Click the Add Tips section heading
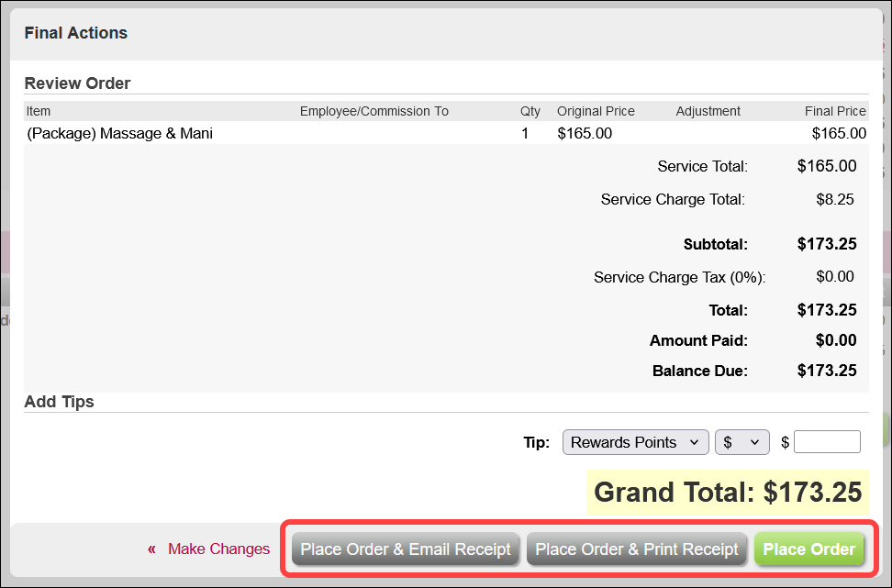This screenshot has height=588, width=892. (59, 402)
